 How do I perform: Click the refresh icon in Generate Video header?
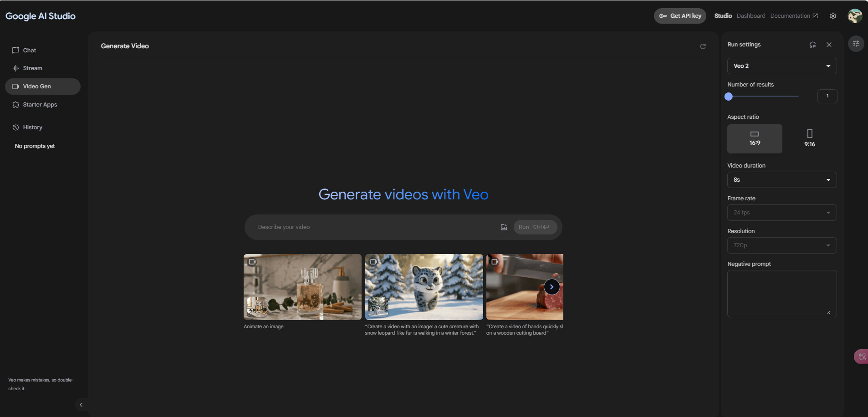(703, 46)
